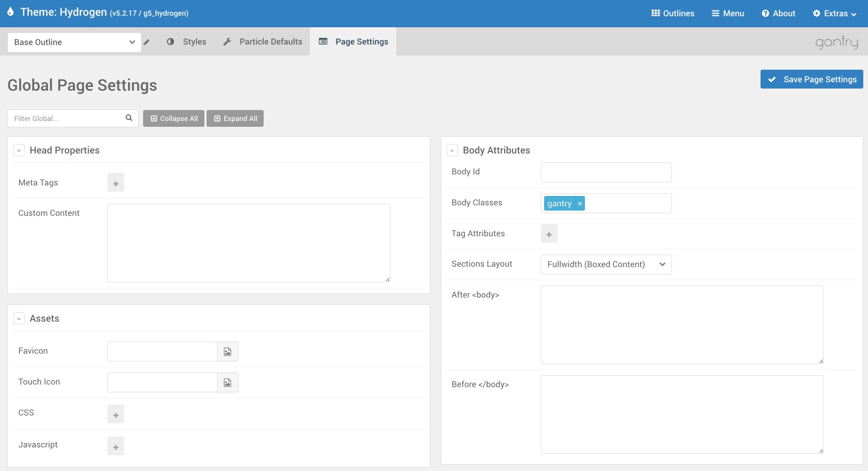Collapse the Head Properties panel
This screenshot has height=471, width=868.
[19, 151]
